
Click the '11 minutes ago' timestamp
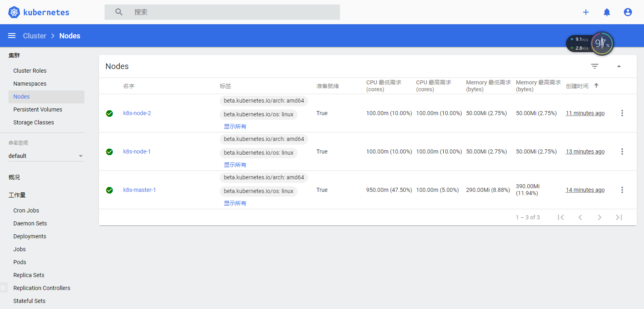(x=585, y=113)
